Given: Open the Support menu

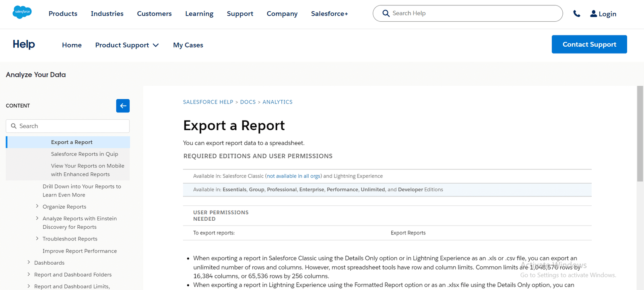Looking at the screenshot, I should [x=240, y=14].
